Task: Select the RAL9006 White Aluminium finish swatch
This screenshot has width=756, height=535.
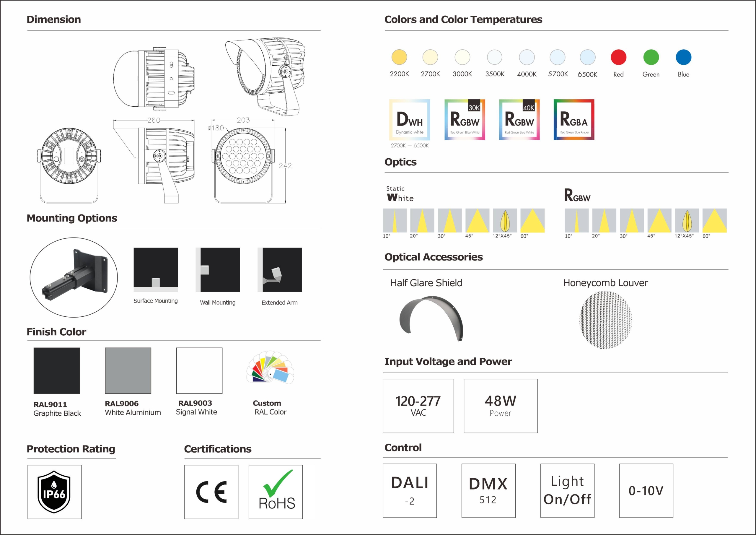Action: (128, 371)
